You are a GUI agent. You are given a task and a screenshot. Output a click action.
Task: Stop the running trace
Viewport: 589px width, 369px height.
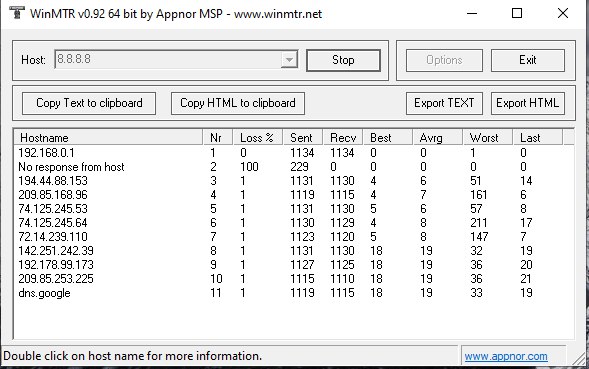[x=343, y=60]
